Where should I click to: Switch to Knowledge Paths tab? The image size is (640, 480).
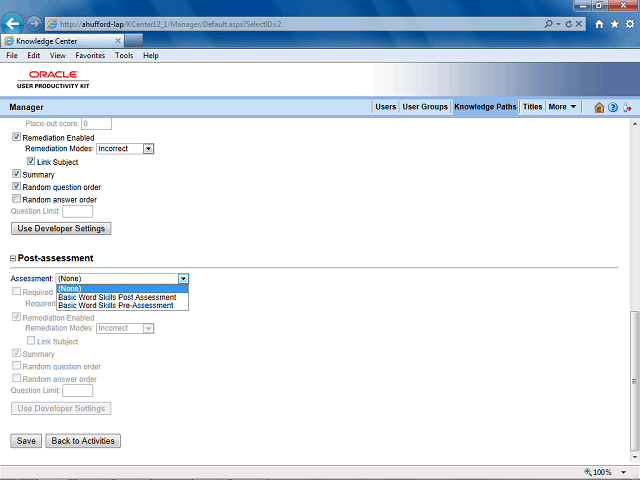[x=485, y=107]
